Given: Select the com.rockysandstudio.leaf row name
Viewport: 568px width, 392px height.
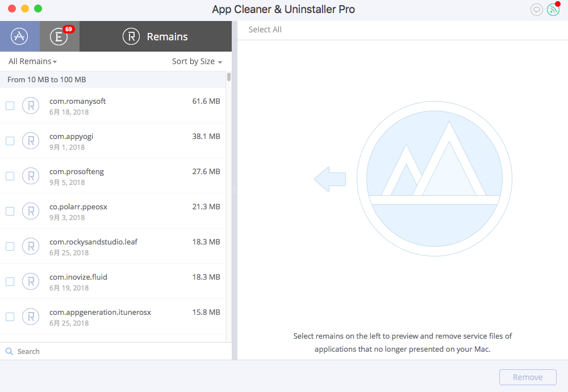Looking at the screenshot, I should coord(94,242).
